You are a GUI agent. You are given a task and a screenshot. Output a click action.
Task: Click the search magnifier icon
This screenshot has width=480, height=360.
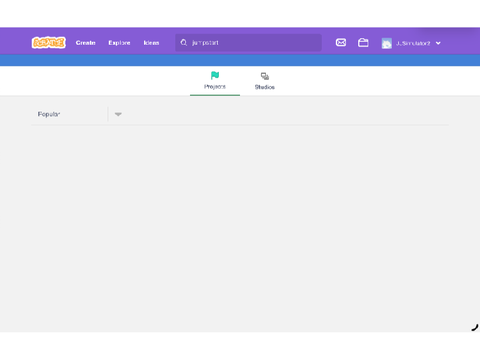tap(184, 43)
